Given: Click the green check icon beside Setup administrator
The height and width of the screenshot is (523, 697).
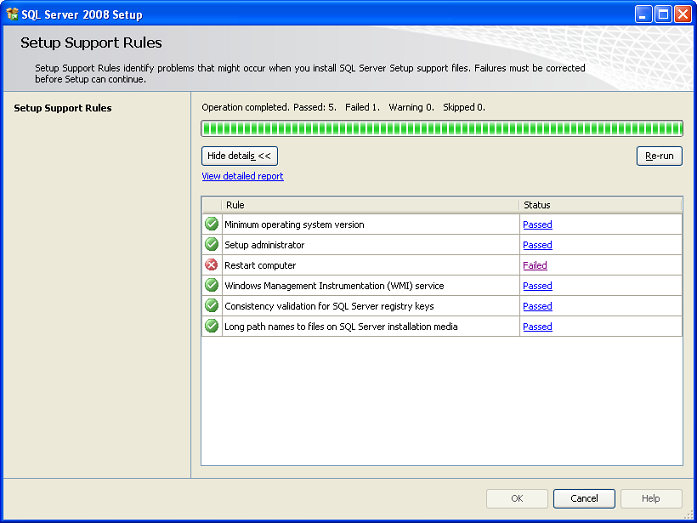Looking at the screenshot, I should (212, 244).
